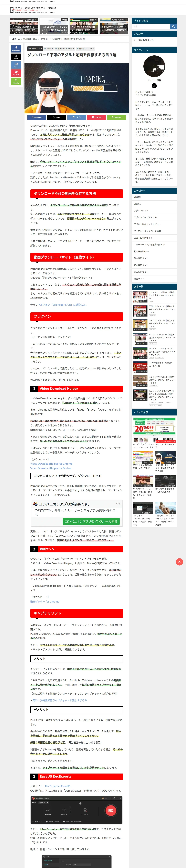Open Video DownloadHelper for Chrome link
The image size is (186, 868).
coord(51,464)
